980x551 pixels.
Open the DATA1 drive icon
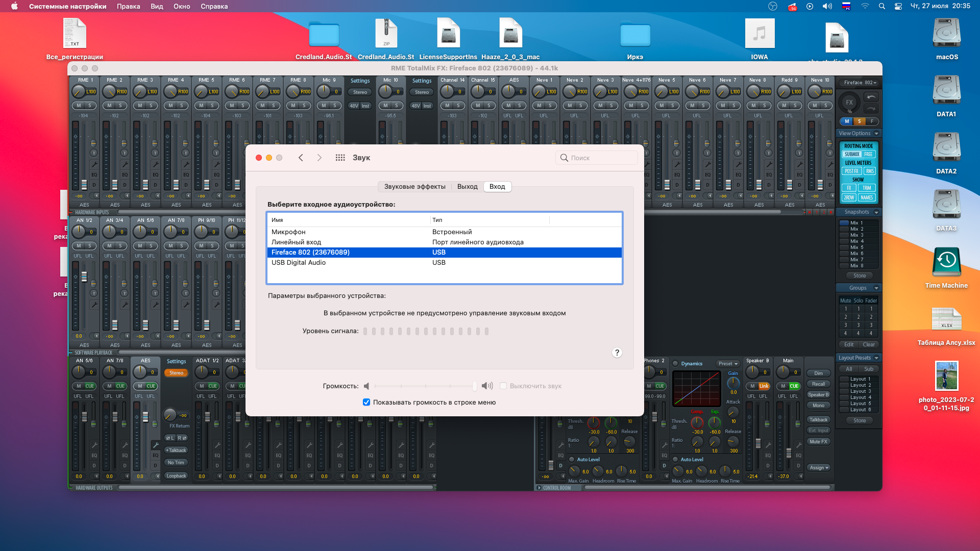pyautogui.click(x=946, y=91)
